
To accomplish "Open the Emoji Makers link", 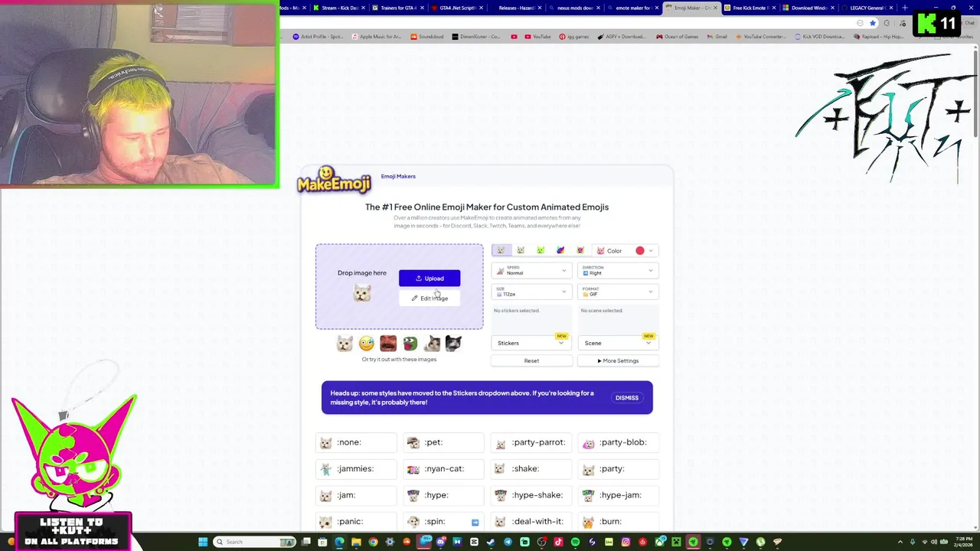I will point(398,176).
